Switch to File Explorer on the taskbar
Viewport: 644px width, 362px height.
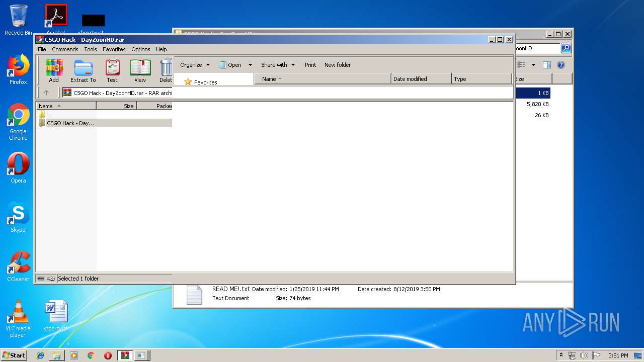click(57, 355)
